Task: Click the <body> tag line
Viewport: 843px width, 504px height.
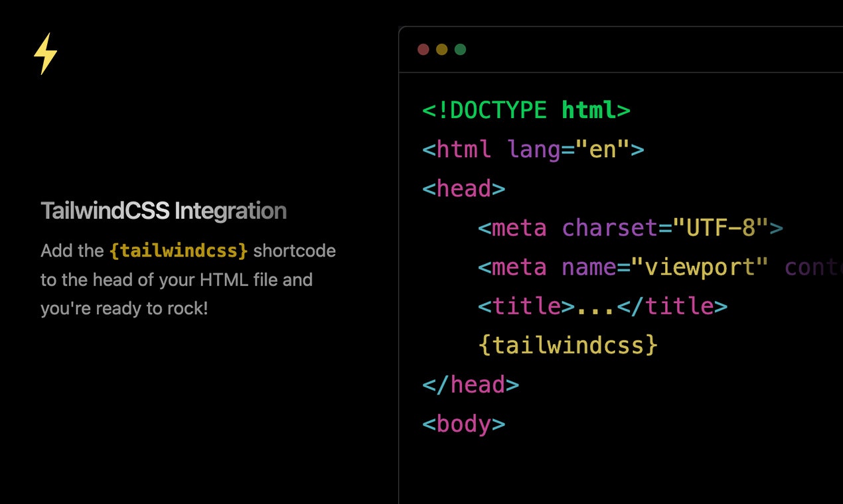Action: 464,424
